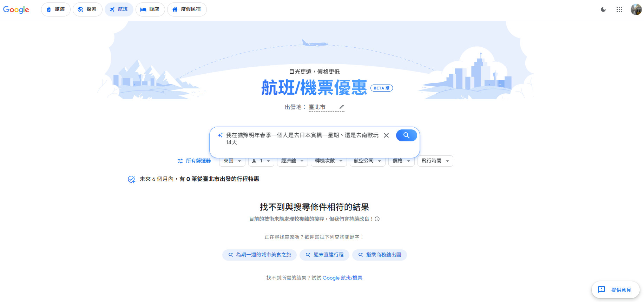Click the 提供意見 feedback button
This screenshot has width=644, height=302.
616,290
